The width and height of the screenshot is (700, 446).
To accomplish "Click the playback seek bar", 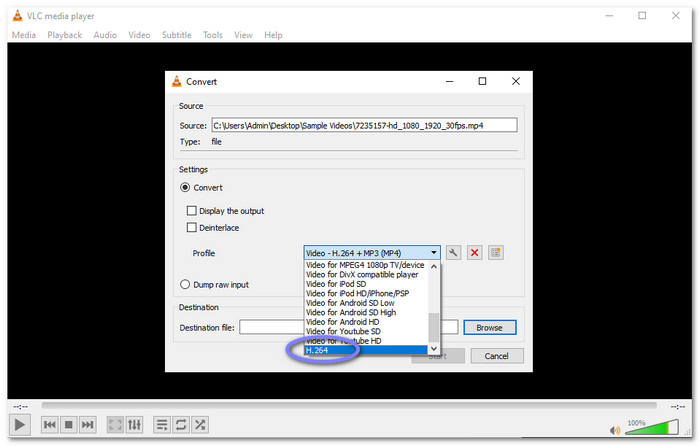I will [x=349, y=405].
